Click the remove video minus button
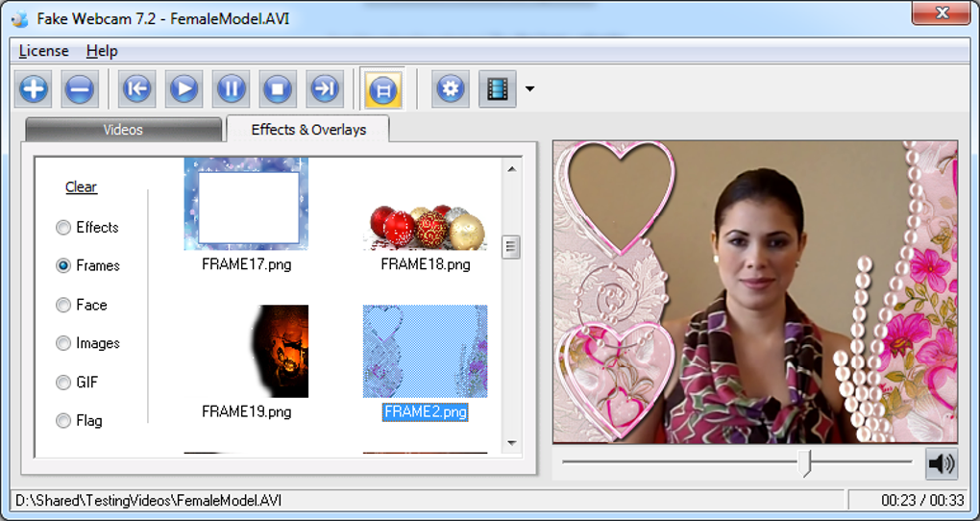Image resolution: width=980 pixels, height=521 pixels. [80, 88]
